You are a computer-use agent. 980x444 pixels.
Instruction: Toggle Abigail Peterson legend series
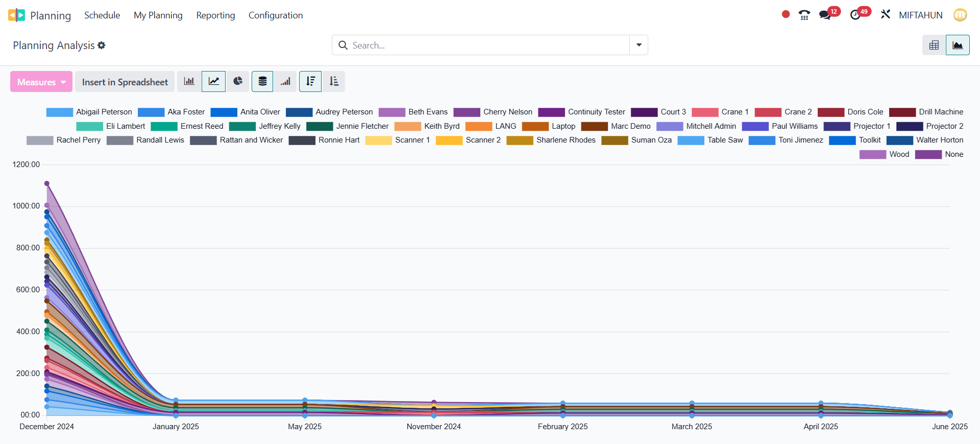(89, 112)
